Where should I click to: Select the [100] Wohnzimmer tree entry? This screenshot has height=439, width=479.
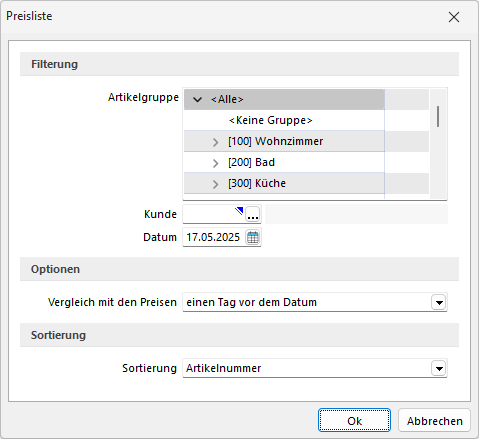click(275, 141)
